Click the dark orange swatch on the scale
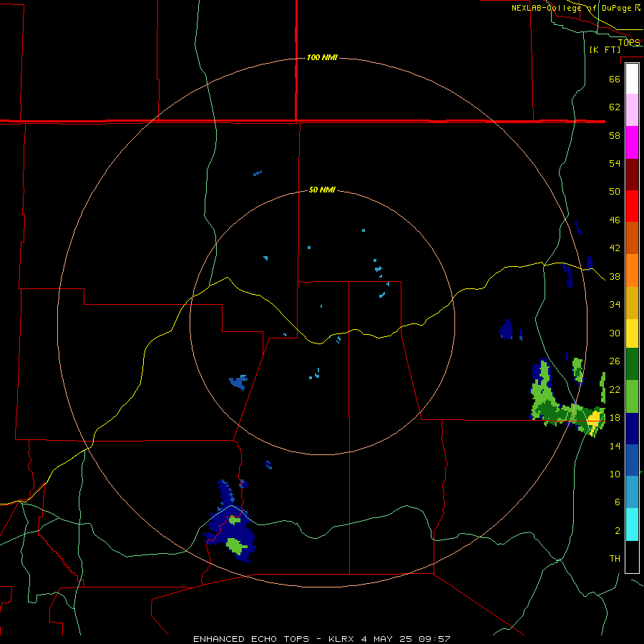The width and height of the screenshot is (644, 644). (632, 238)
